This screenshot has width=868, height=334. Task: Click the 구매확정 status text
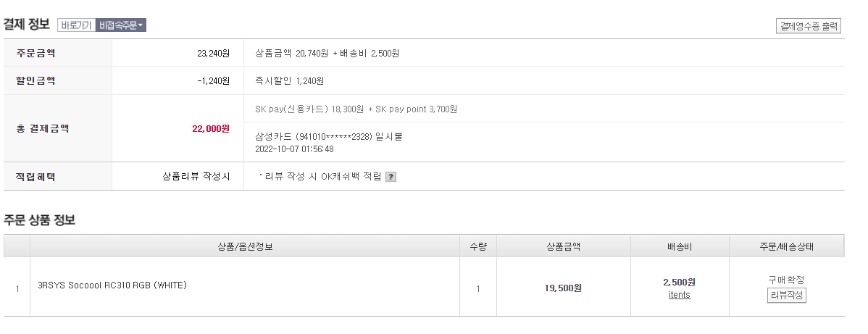click(x=786, y=280)
